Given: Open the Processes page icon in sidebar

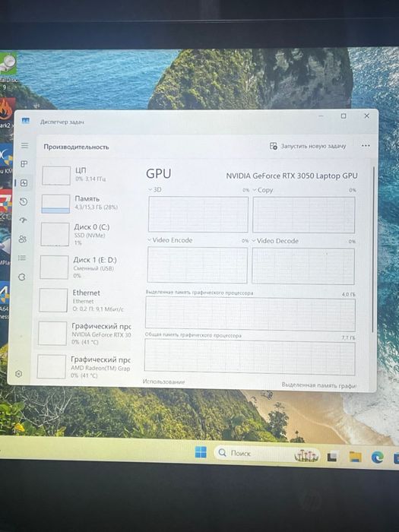Looking at the screenshot, I should coord(24,164).
